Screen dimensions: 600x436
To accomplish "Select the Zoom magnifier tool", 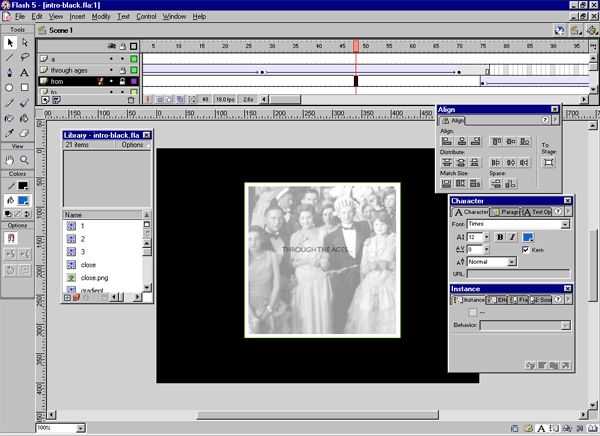I will click(x=25, y=159).
